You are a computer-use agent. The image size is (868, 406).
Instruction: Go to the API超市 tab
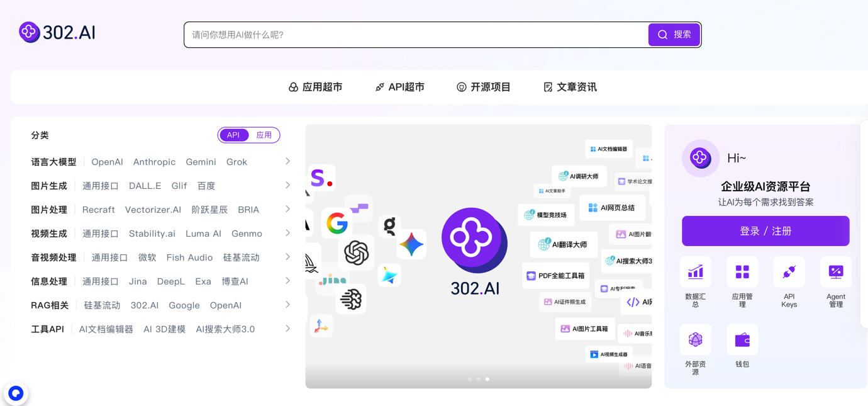point(400,87)
